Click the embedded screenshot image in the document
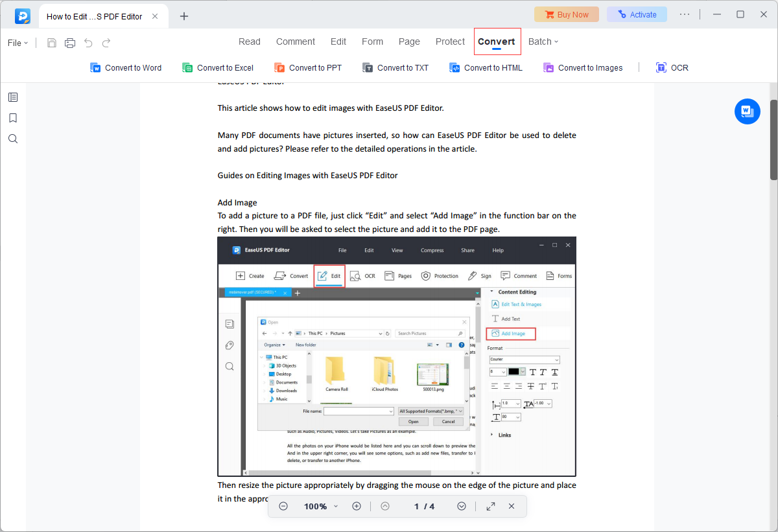 397,356
